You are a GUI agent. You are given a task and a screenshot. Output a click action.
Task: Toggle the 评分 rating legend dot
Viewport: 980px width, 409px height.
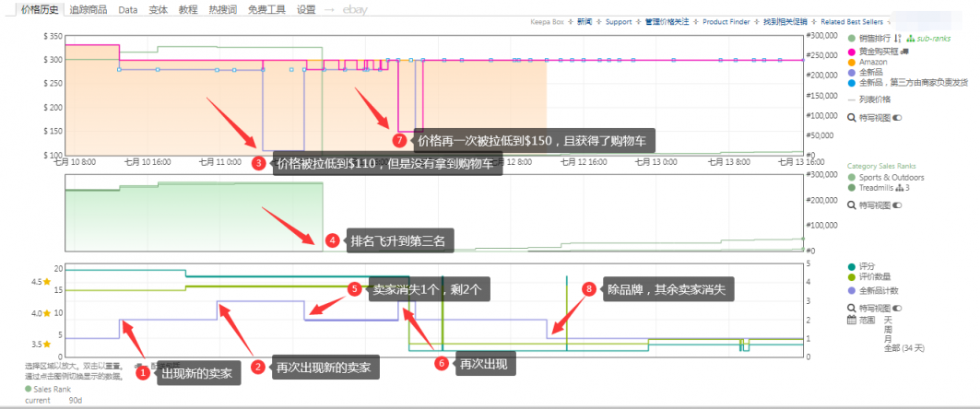(x=851, y=265)
